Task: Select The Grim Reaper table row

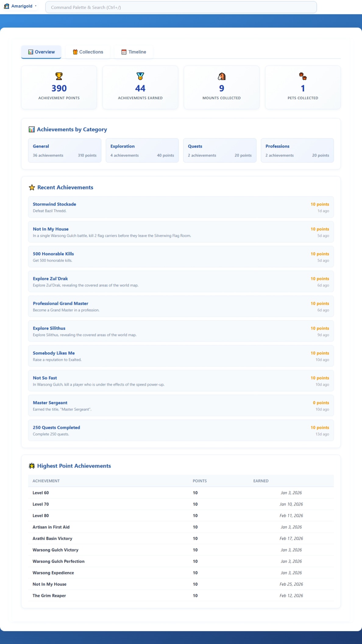Action: 181,596
